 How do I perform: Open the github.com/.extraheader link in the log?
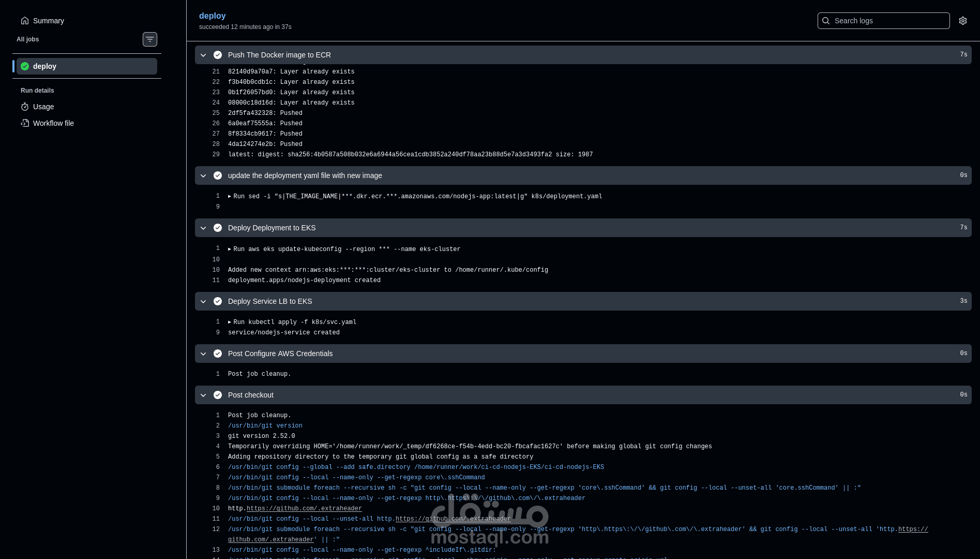point(304,508)
